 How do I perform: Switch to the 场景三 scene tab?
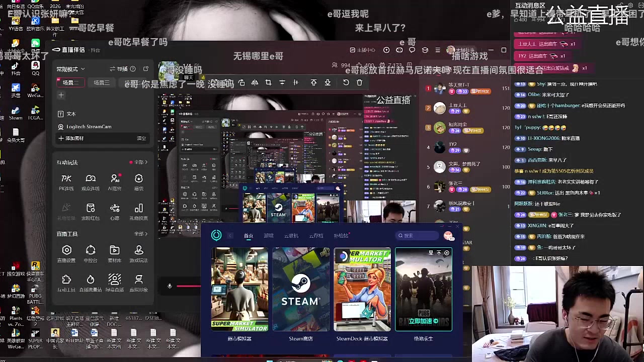101,82
